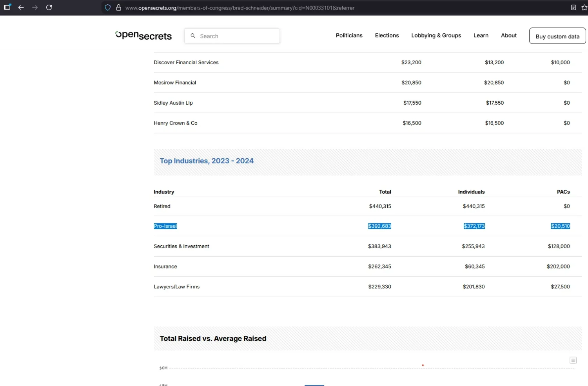
Task: Click the Discover Financial Services row name
Action: click(x=186, y=62)
